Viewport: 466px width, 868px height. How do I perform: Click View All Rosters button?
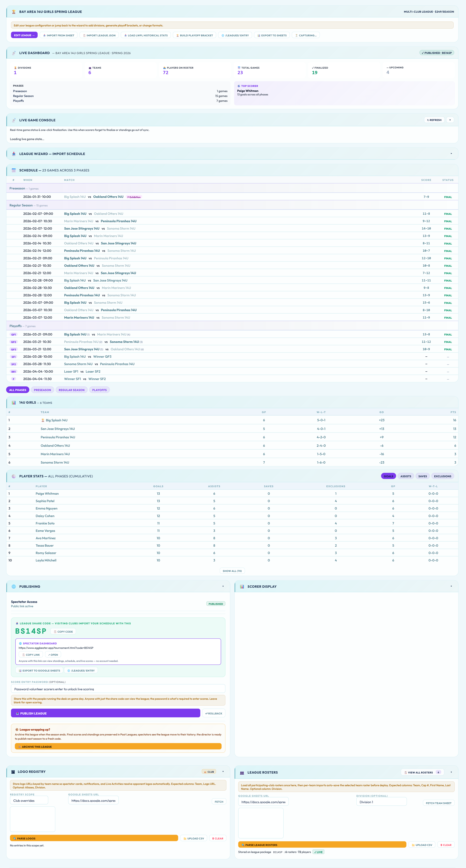[422, 772]
